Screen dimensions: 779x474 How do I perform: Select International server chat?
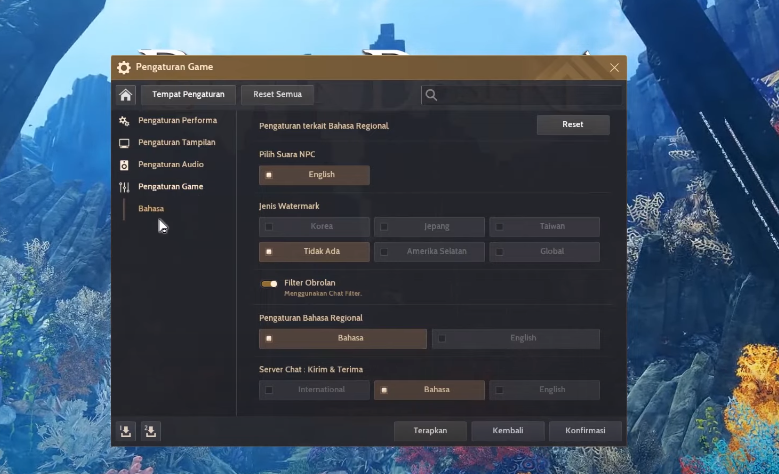point(314,390)
